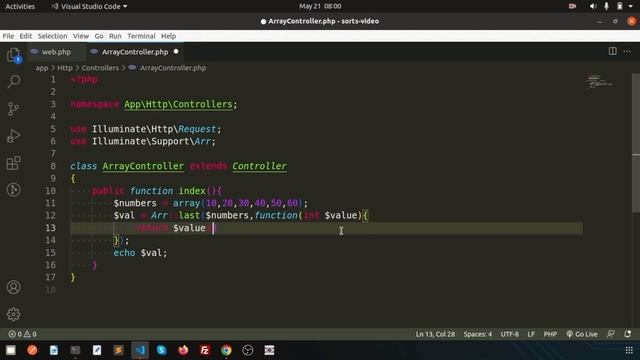The image size is (640, 360).
Task: Open the Search view in activity bar
Action: coord(13,81)
